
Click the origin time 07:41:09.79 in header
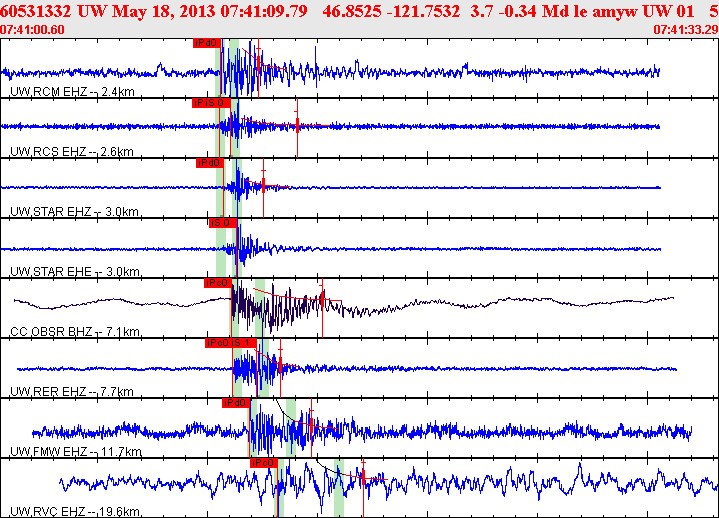point(264,11)
